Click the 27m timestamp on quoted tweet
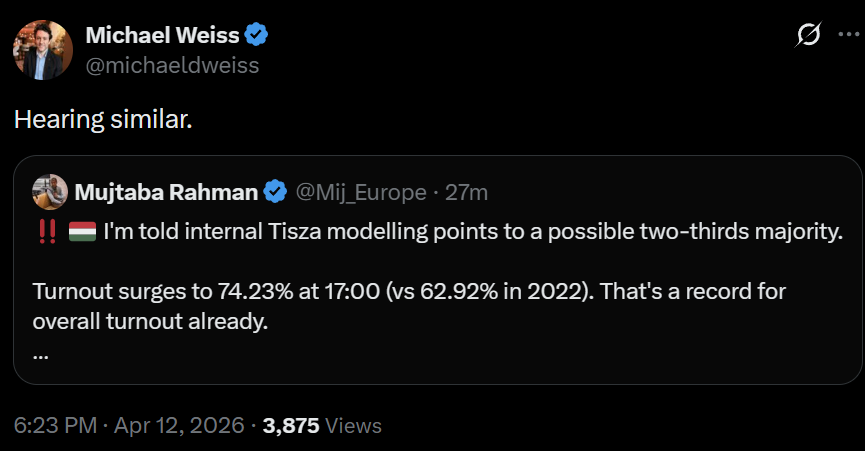Image resolution: width=865 pixels, height=451 pixels. point(467,191)
